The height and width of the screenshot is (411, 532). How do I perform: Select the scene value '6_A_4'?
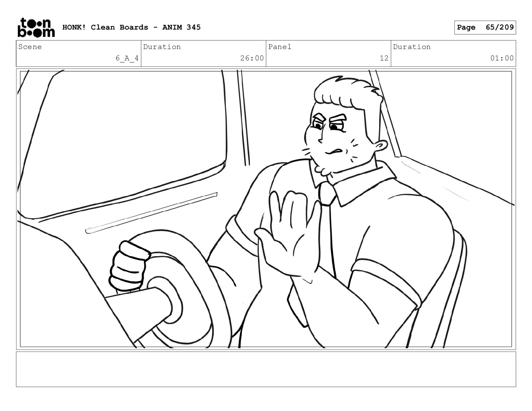pyautogui.click(x=127, y=58)
